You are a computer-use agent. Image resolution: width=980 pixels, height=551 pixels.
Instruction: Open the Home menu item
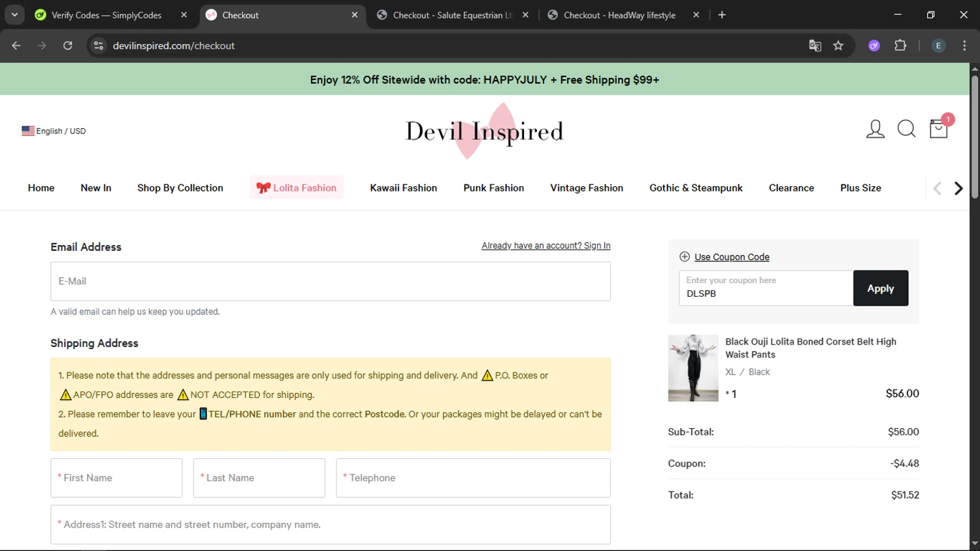point(41,188)
